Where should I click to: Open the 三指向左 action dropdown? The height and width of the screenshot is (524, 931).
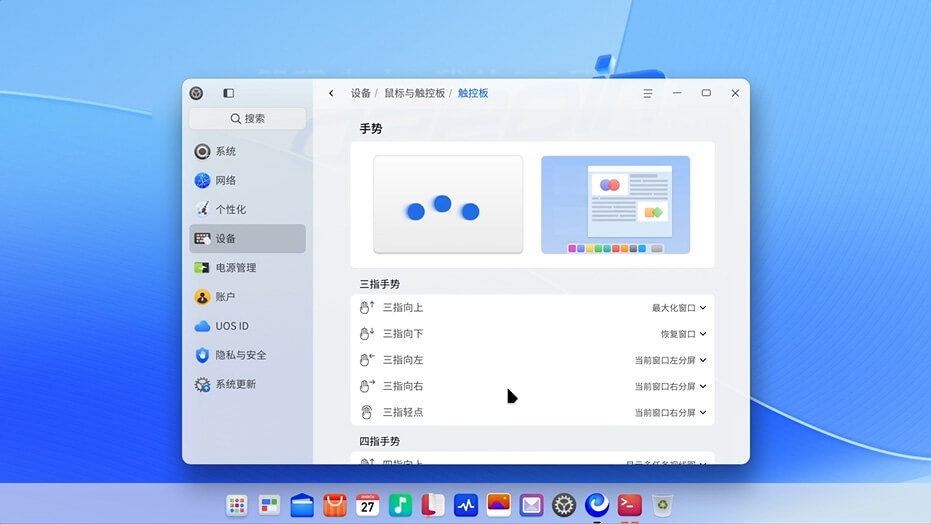tap(670, 360)
